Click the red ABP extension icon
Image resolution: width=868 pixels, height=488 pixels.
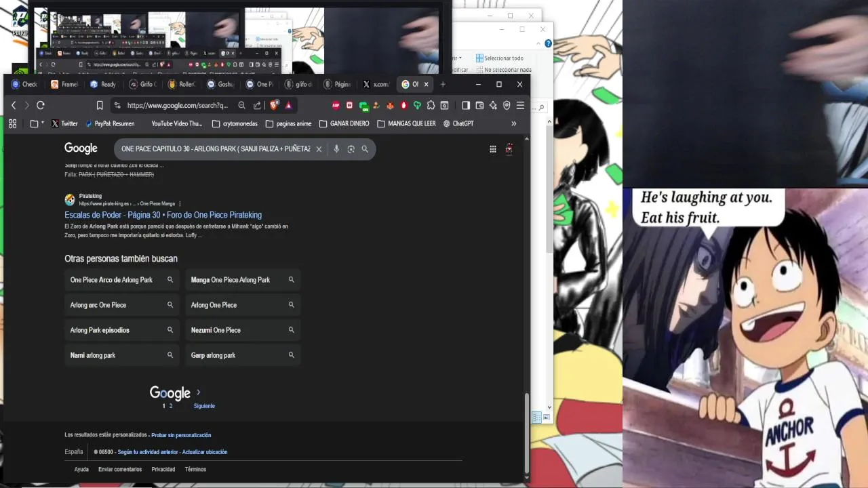336,105
